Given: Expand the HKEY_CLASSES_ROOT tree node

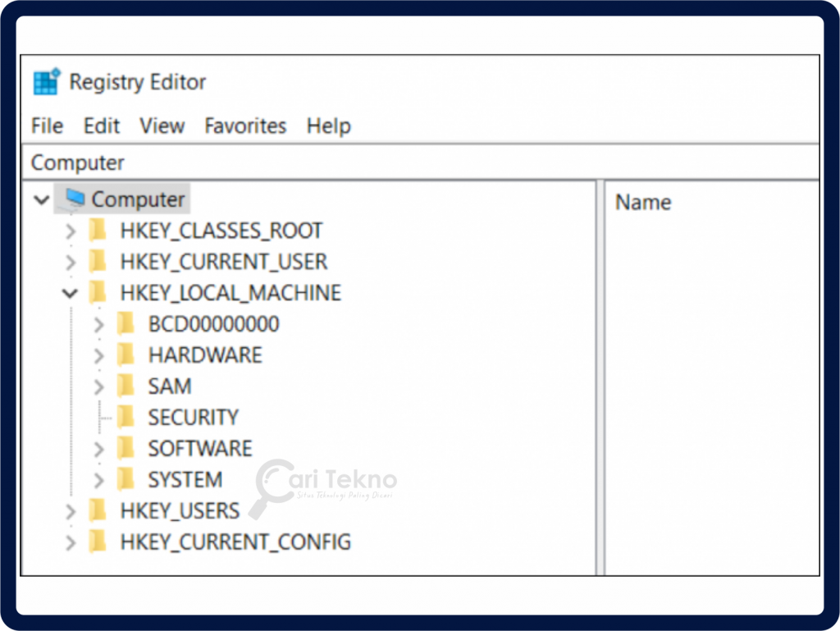Looking at the screenshot, I should pos(71,231).
